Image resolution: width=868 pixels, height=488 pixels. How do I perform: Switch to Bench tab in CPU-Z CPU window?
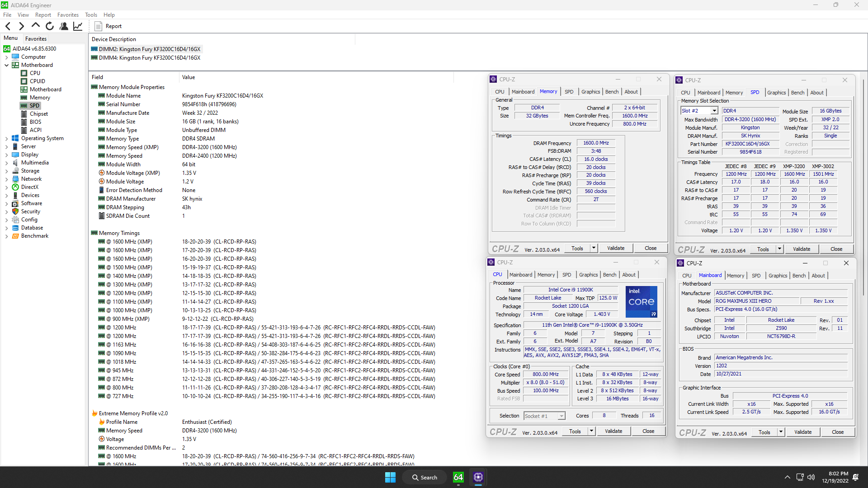pos(609,275)
